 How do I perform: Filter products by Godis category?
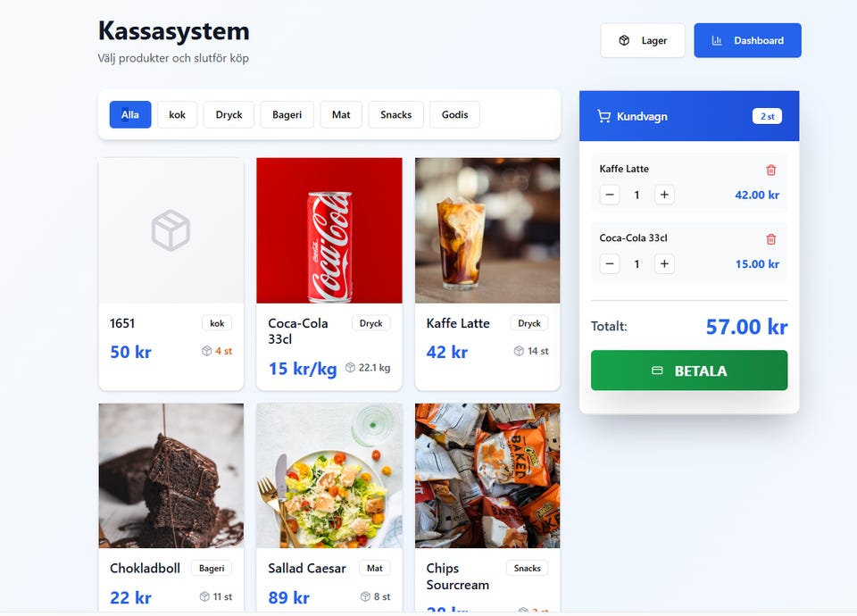point(454,115)
